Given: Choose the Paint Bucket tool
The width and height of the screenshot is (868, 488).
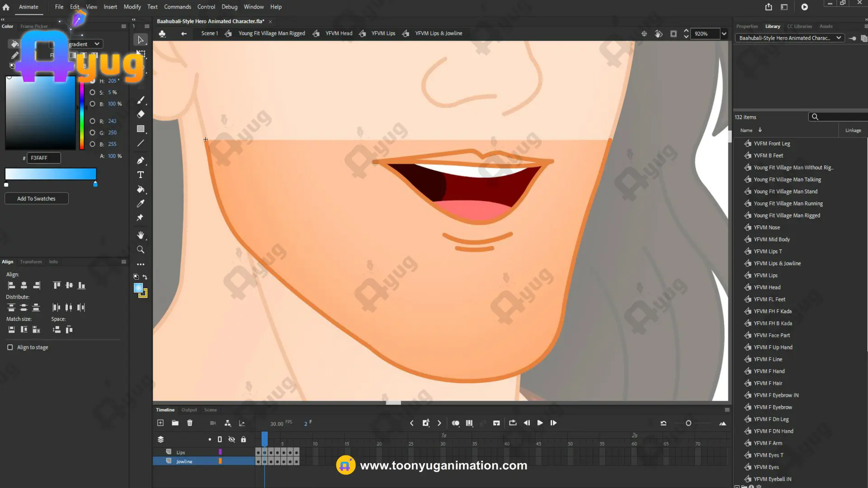Looking at the screenshot, I should [141, 189].
